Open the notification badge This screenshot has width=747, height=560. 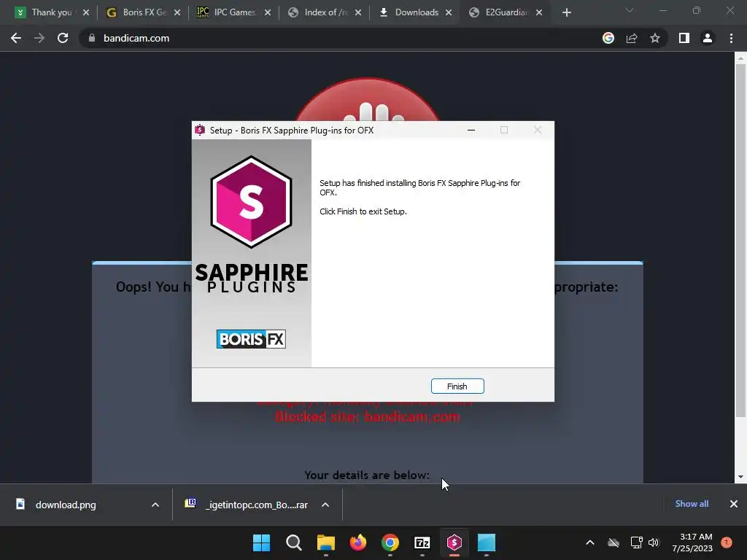727,542
